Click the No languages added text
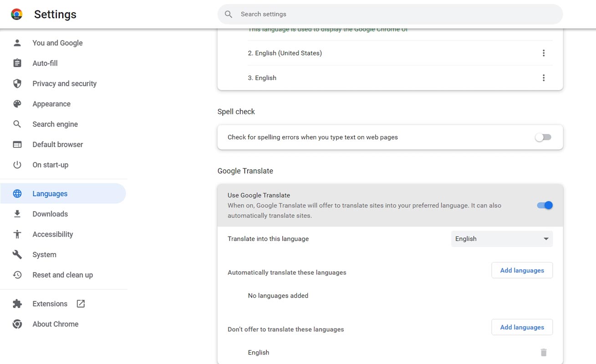Image resolution: width=596 pixels, height=364 pixels. [x=278, y=296]
